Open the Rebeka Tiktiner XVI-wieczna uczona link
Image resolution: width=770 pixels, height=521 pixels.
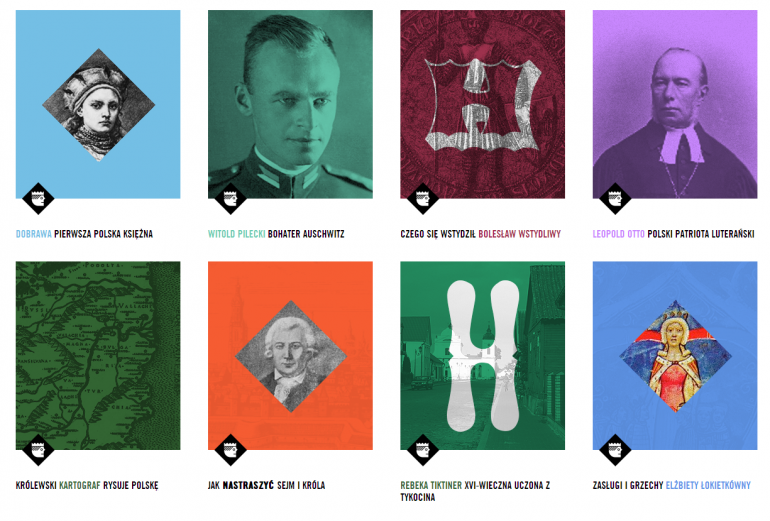475,491
